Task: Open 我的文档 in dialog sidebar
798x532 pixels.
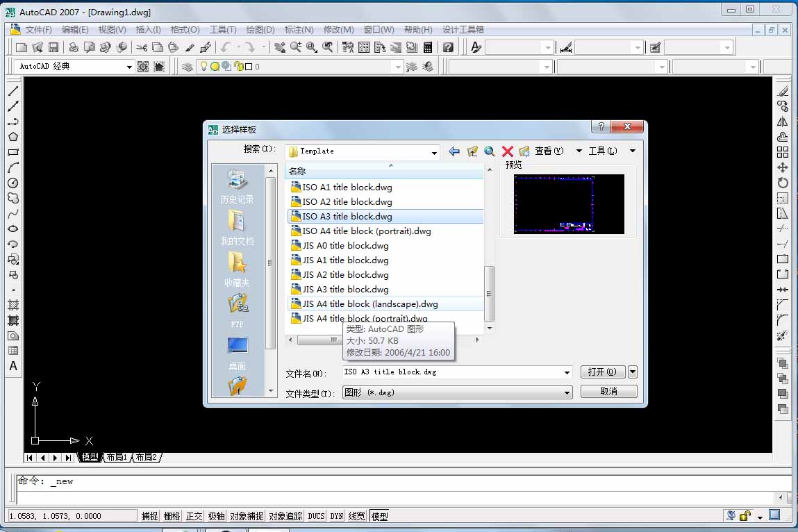Action: 237,228
